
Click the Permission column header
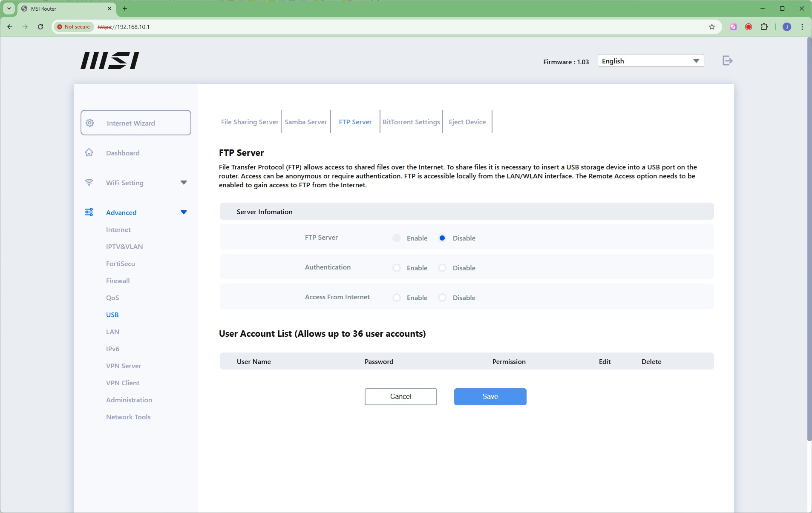click(509, 361)
